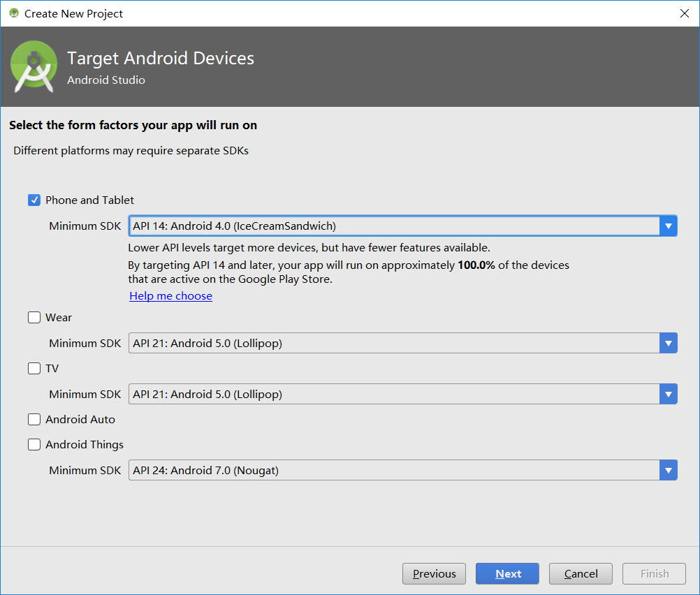700x595 pixels.
Task: Enable the TV form factor
Action: pyautogui.click(x=34, y=368)
